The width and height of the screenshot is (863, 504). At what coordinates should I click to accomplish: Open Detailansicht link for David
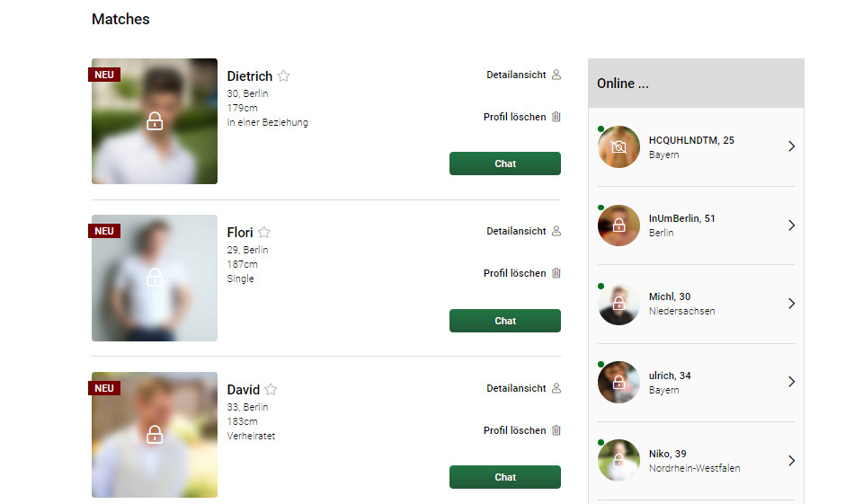coord(516,388)
